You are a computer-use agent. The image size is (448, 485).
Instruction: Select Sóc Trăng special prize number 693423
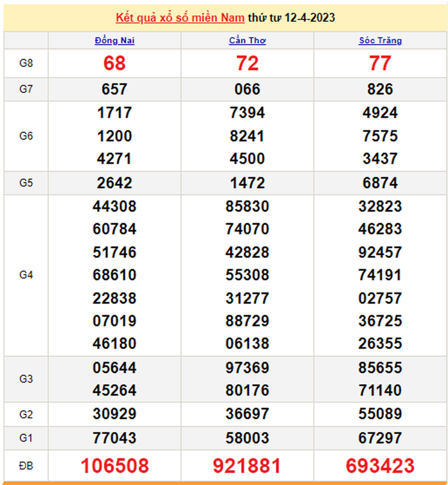pyautogui.click(x=380, y=465)
